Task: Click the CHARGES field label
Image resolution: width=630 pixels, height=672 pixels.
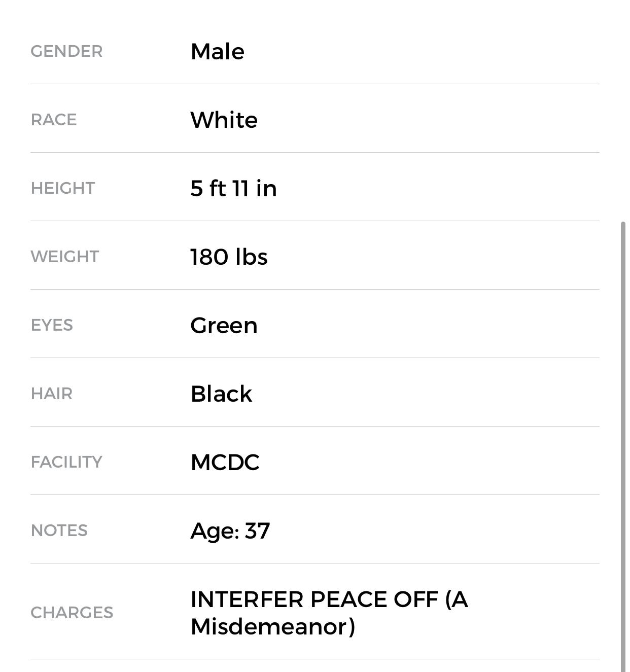Action: point(72,613)
